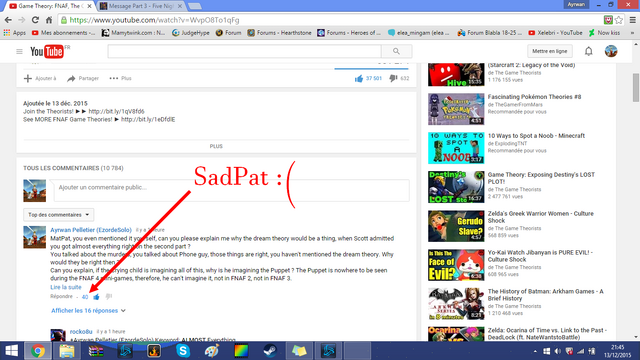Click the Chrome bookmark star icon
The height and width of the screenshot is (360, 640).
pos(619,20)
